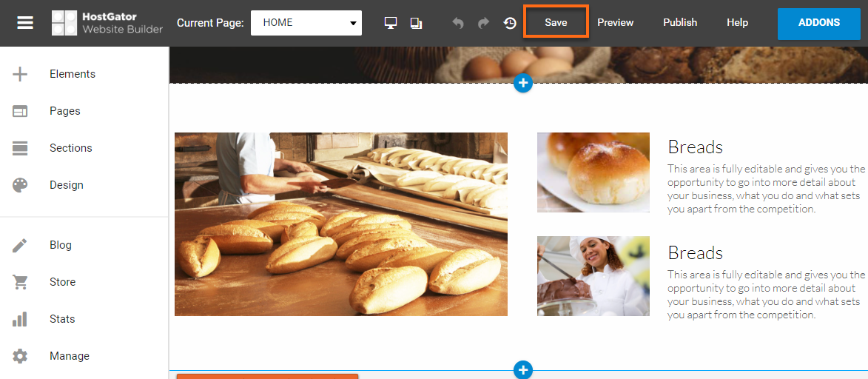Click the Stats bar chart icon
Screen dimensions: 868x379
coord(20,319)
